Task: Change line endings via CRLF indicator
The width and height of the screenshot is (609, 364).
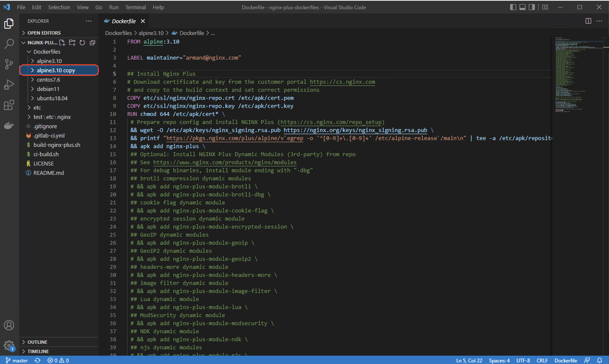Action: 542,360
